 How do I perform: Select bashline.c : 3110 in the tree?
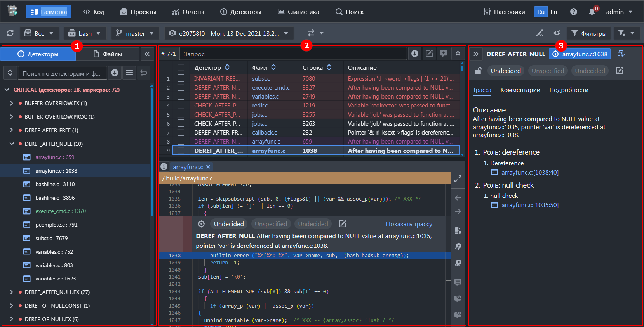55,184
